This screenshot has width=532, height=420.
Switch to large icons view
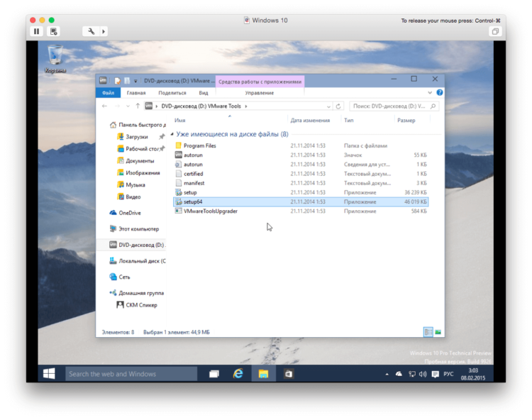438,332
